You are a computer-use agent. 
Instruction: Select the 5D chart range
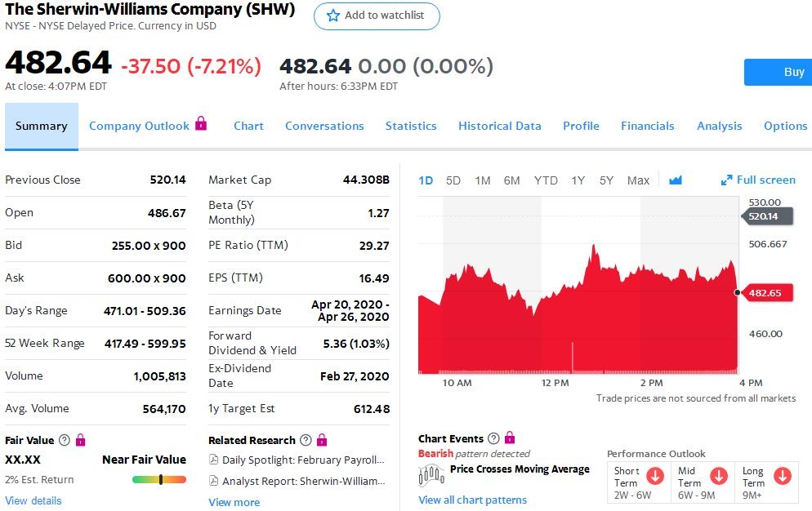453,180
